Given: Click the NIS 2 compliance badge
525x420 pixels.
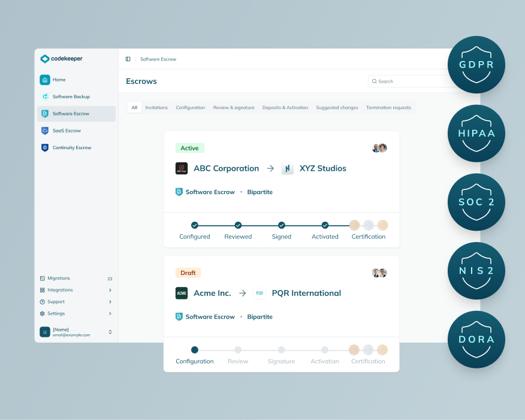Looking at the screenshot, I should pyautogui.click(x=476, y=271).
